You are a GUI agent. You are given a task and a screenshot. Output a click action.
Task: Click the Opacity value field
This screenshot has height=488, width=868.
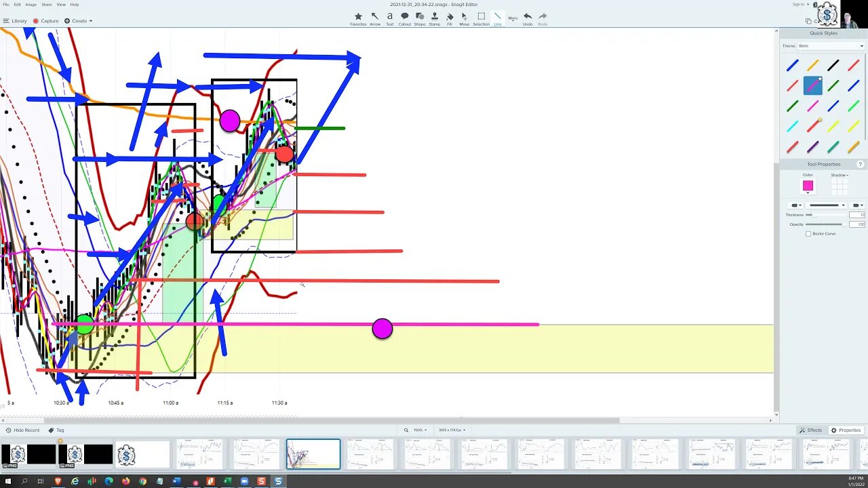(x=857, y=224)
